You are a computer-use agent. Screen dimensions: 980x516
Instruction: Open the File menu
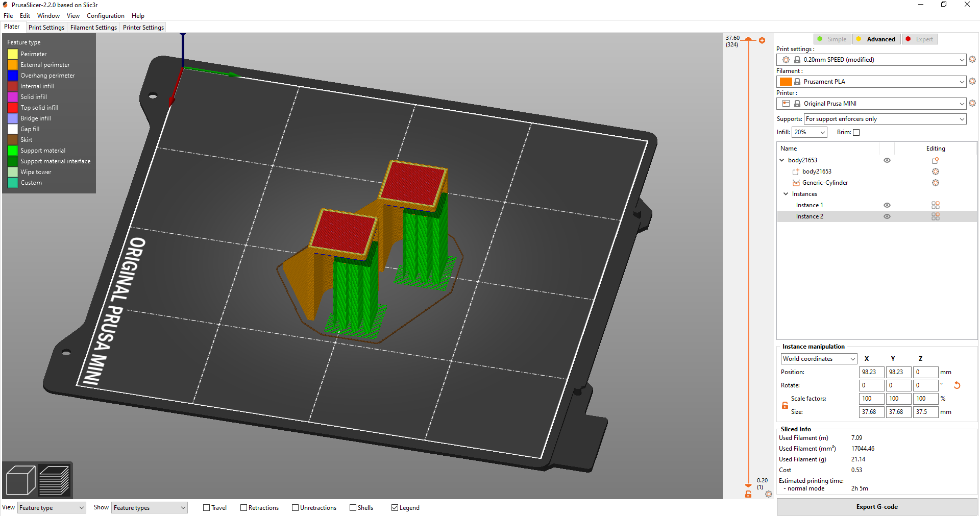[8, 16]
